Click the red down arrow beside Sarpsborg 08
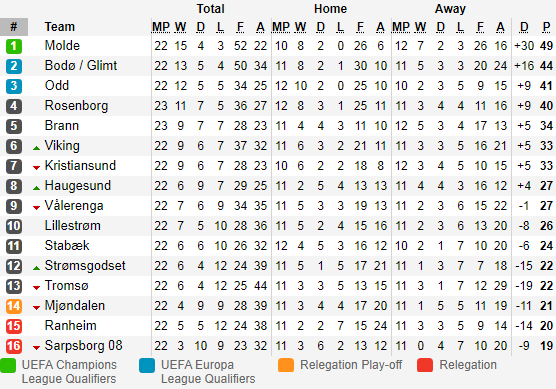Image resolution: width=556 pixels, height=389 pixels. pyautogui.click(x=36, y=348)
